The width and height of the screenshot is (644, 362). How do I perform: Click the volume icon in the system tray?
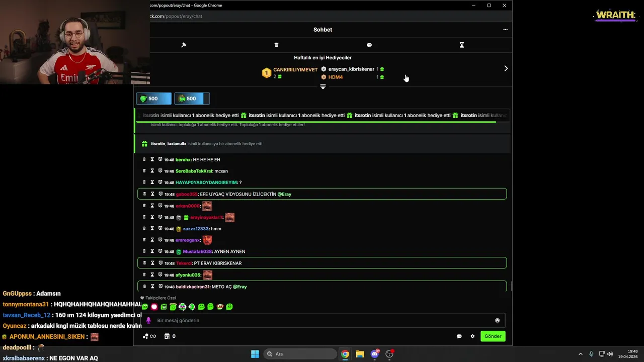tap(610, 354)
